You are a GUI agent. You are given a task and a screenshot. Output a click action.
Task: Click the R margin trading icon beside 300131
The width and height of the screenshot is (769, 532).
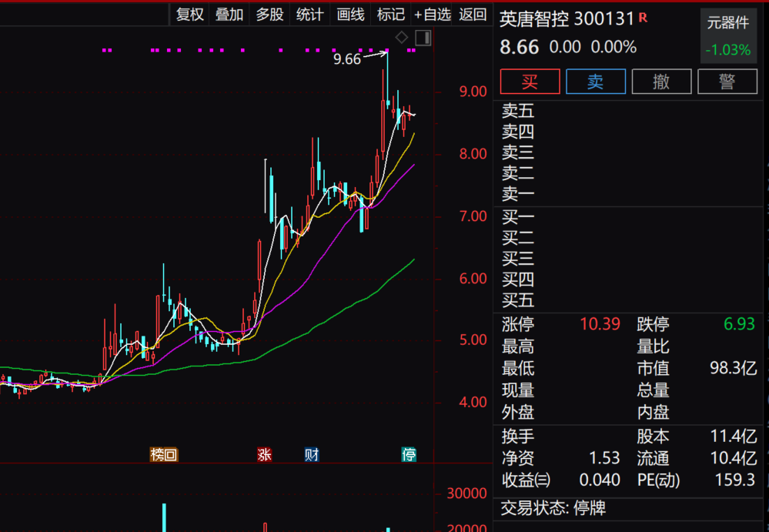click(x=643, y=18)
